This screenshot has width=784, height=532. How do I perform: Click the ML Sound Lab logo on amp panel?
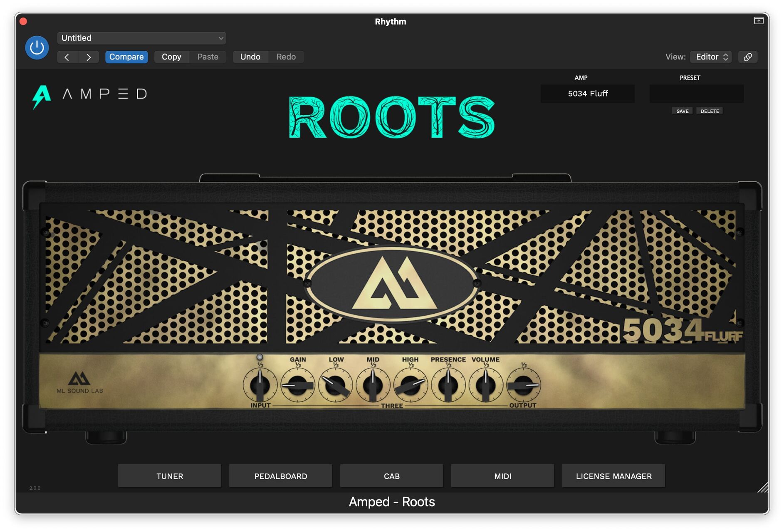(x=79, y=382)
